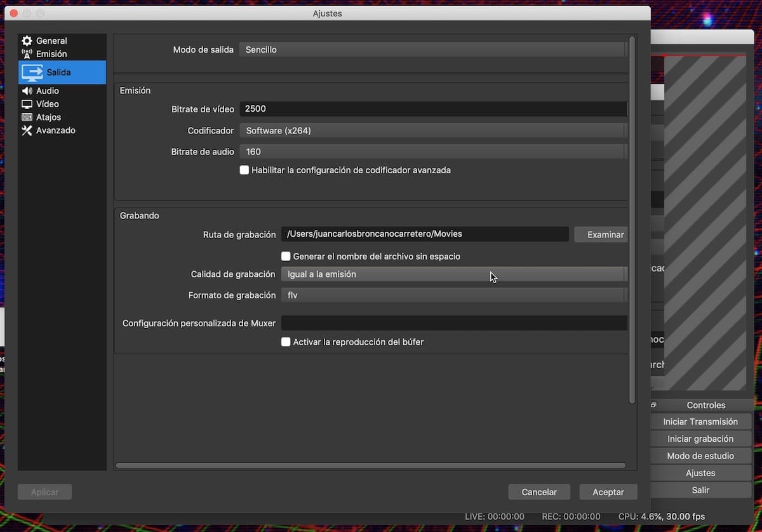762x532 pixels.
Task: Check 'Generar el nombre del archivo sin espacio'
Action: (x=286, y=256)
